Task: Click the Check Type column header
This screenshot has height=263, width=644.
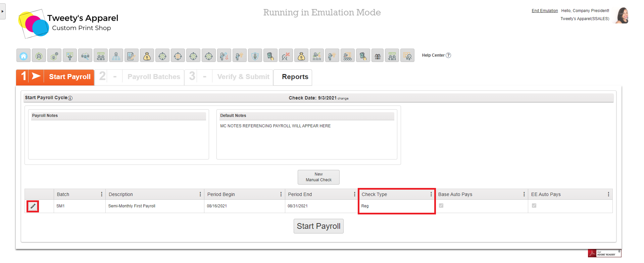Action: pos(374,194)
